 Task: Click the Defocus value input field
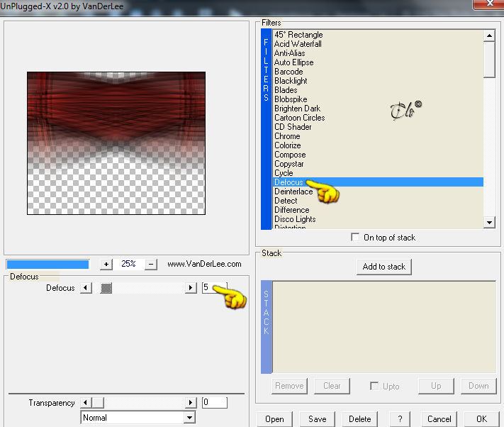coord(214,287)
